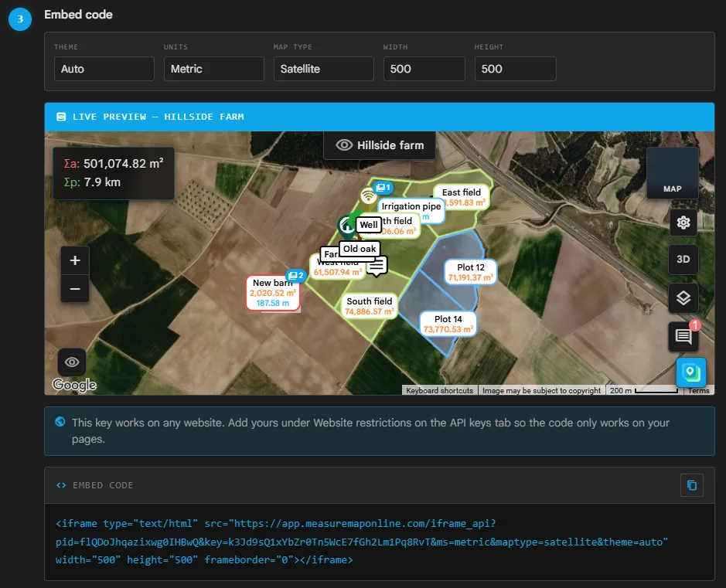Screen dimensions: 726x588
Task: Open the photo badge numbered 1 on the map
Action: pos(383,187)
